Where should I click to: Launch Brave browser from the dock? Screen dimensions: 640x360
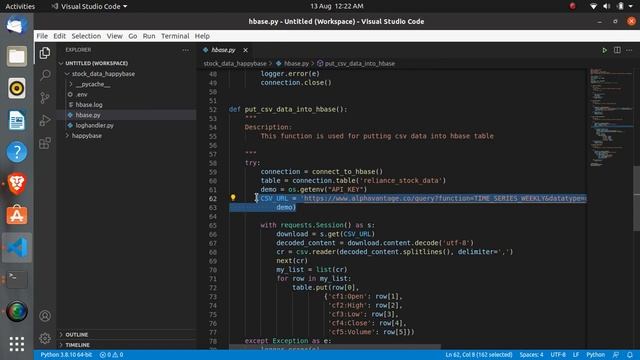[x=17, y=184]
